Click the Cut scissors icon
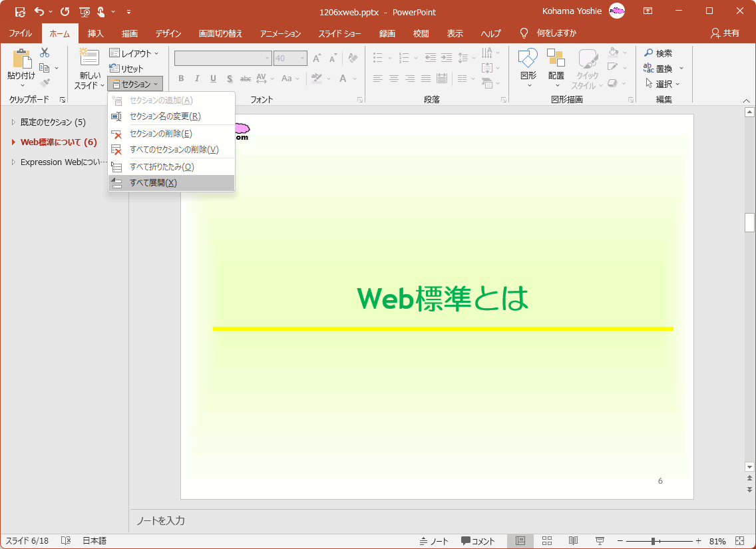This screenshot has width=756, height=549. [x=45, y=53]
